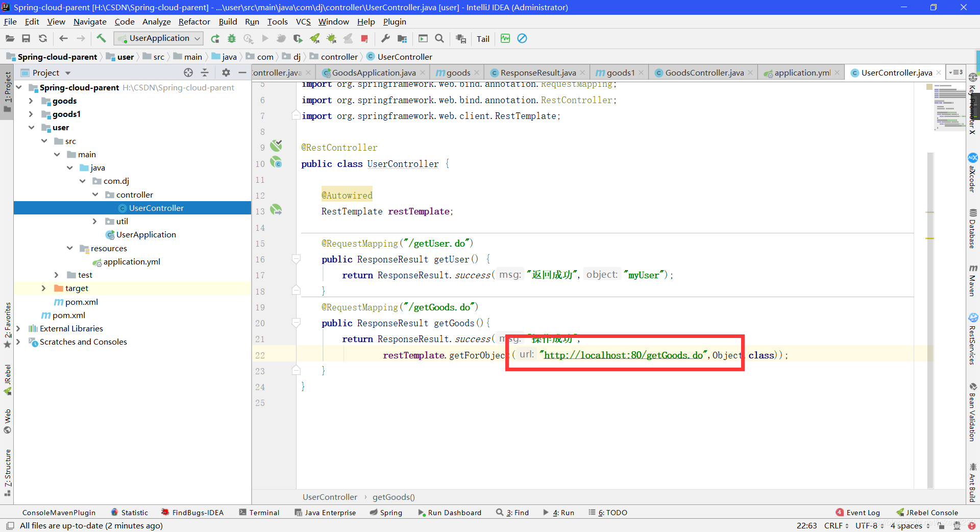
Task: Switch to the ResponseResult.java tab
Action: pos(538,72)
